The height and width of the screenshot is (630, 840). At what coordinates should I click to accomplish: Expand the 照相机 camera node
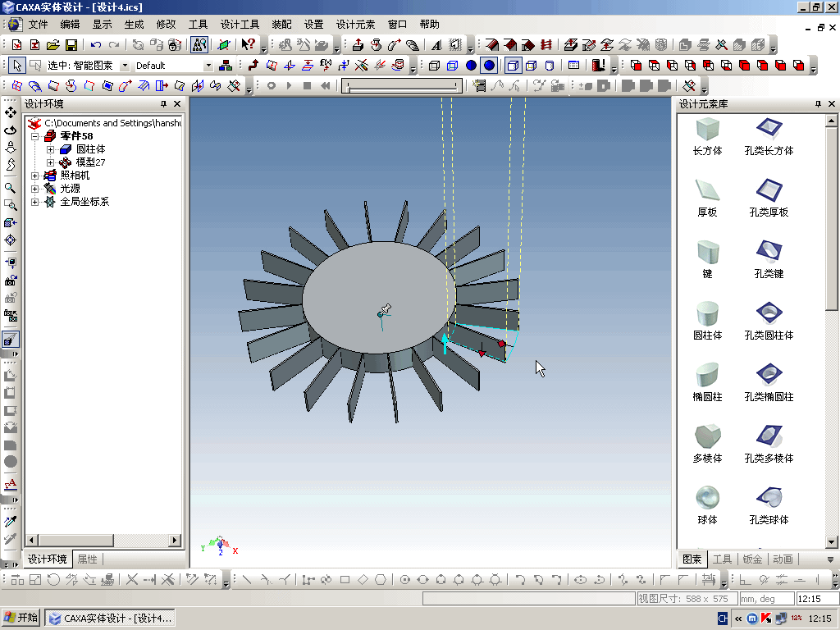[34, 176]
